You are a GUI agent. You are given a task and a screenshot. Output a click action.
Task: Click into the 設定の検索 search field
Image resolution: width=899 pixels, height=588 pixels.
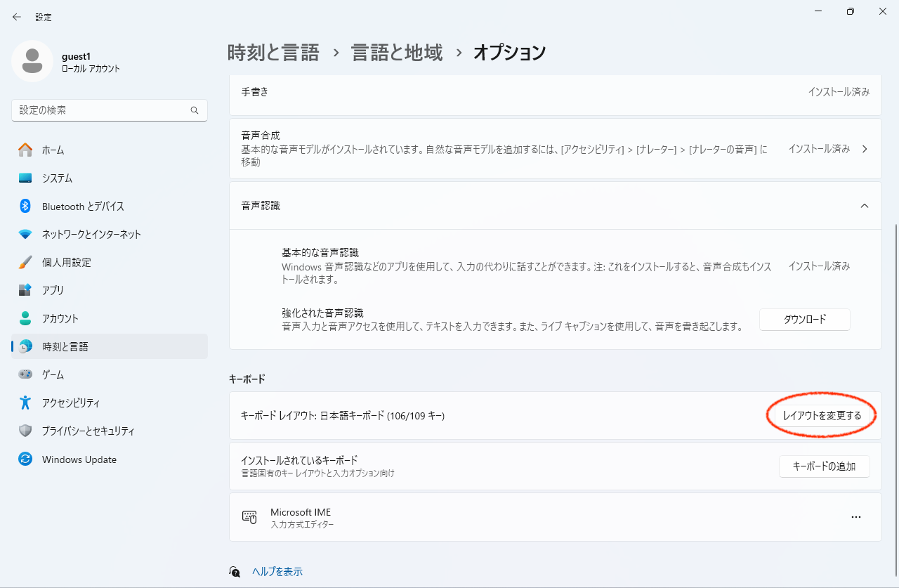(109, 110)
